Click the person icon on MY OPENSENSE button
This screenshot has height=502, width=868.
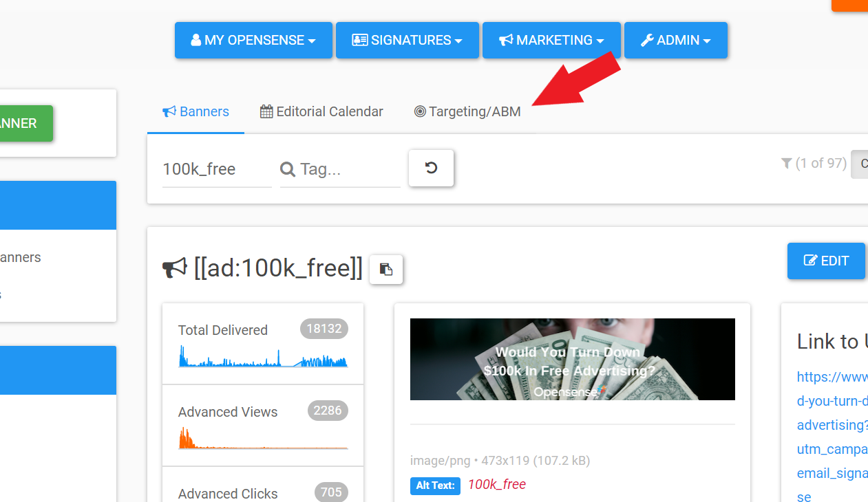(196, 40)
